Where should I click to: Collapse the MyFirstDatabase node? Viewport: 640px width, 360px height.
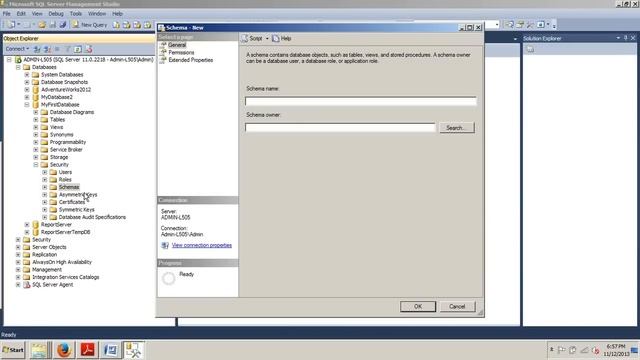(x=27, y=105)
